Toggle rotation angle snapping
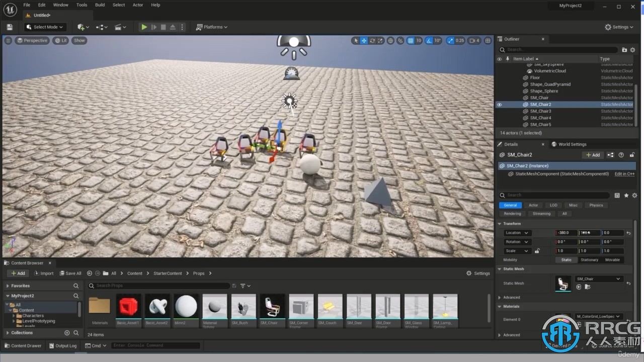The height and width of the screenshot is (362, 644). click(x=429, y=41)
